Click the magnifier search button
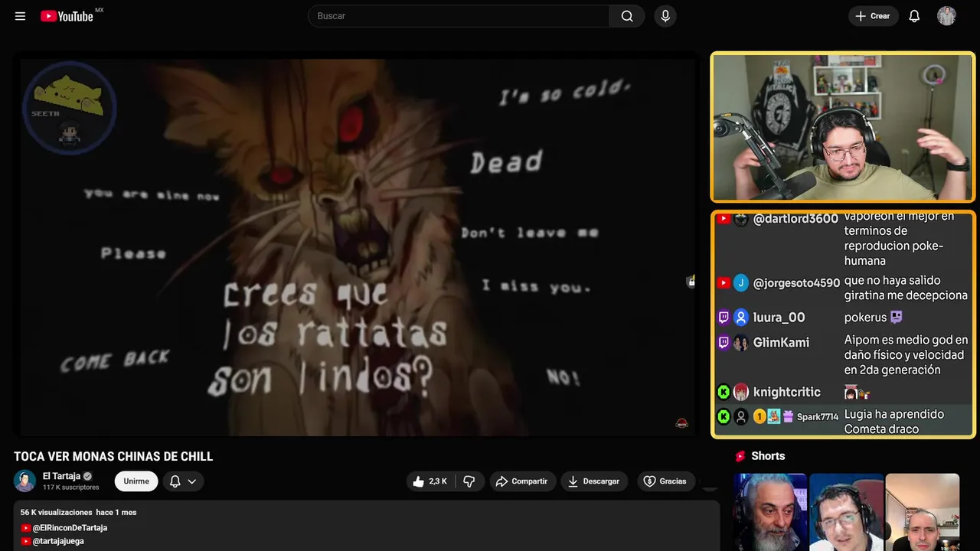This screenshot has height=551, width=980. click(x=627, y=16)
